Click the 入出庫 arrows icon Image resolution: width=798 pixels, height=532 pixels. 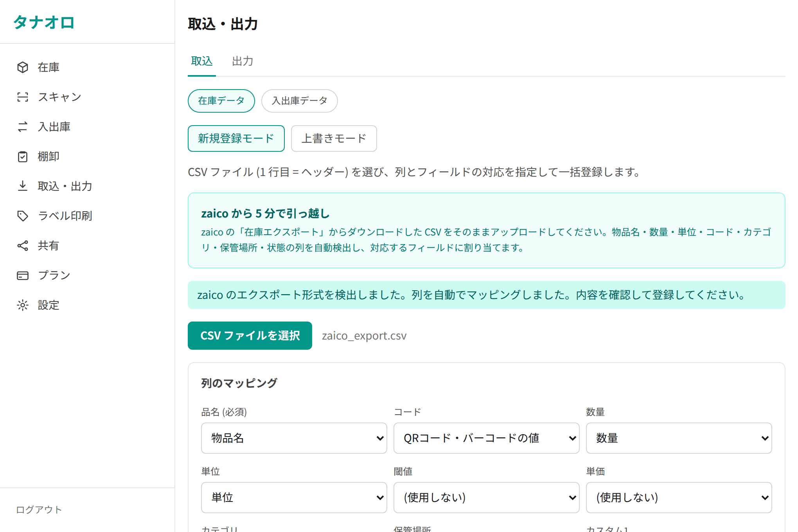pos(23,127)
